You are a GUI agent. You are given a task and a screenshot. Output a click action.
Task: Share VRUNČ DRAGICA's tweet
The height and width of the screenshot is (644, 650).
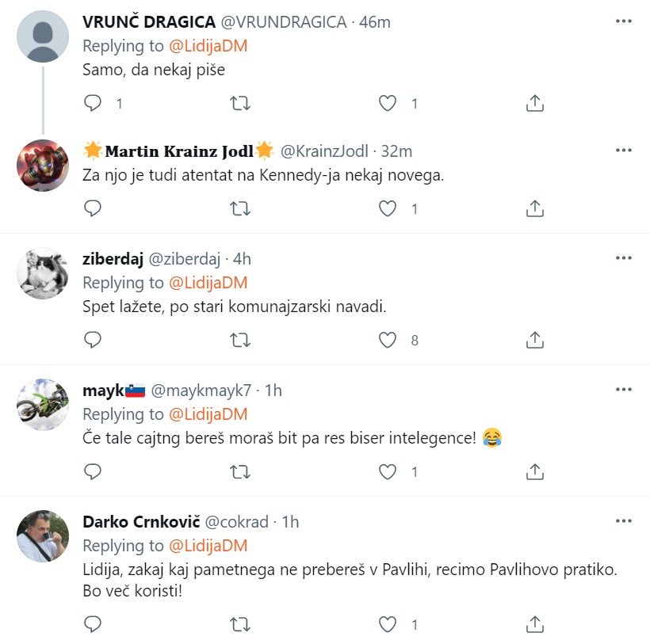click(x=534, y=103)
